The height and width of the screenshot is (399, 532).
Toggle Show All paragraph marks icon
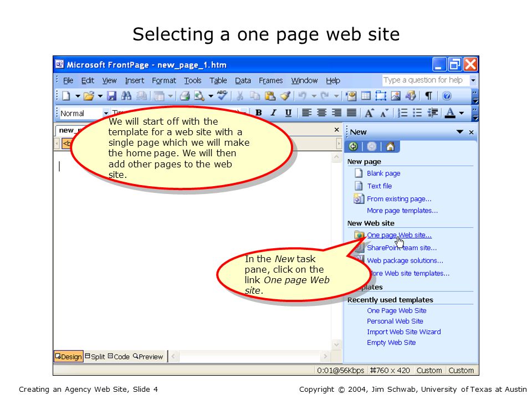pyautogui.click(x=428, y=96)
